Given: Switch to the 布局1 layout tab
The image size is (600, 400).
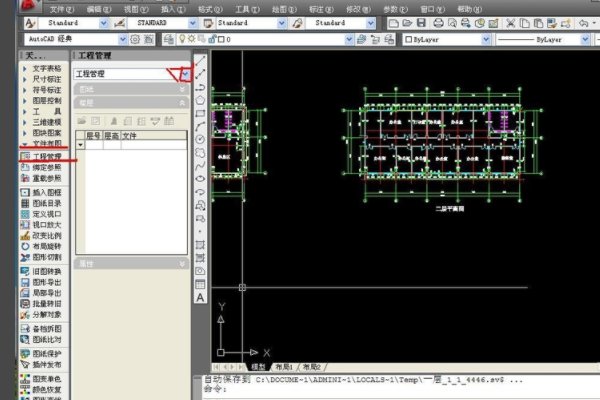Looking at the screenshot, I should pos(284,367).
